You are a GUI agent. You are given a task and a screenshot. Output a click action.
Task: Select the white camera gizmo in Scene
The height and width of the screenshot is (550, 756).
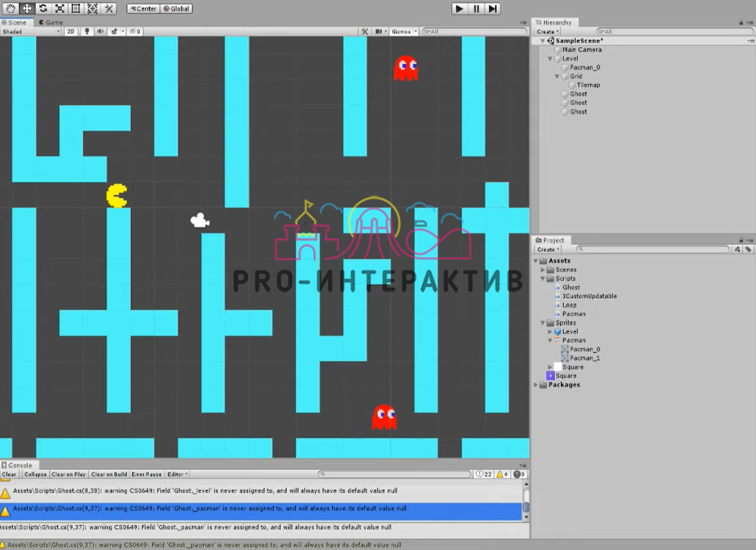coord(200,220)
